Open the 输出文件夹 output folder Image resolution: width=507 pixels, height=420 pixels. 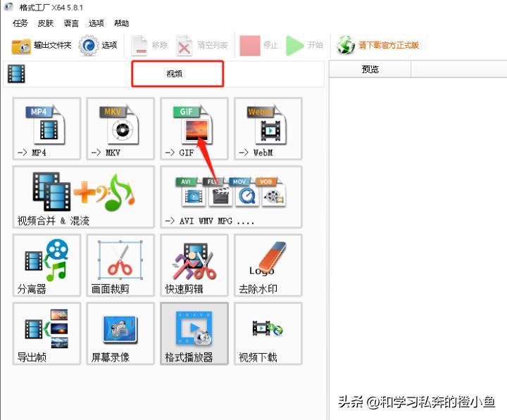coord(42,46)
